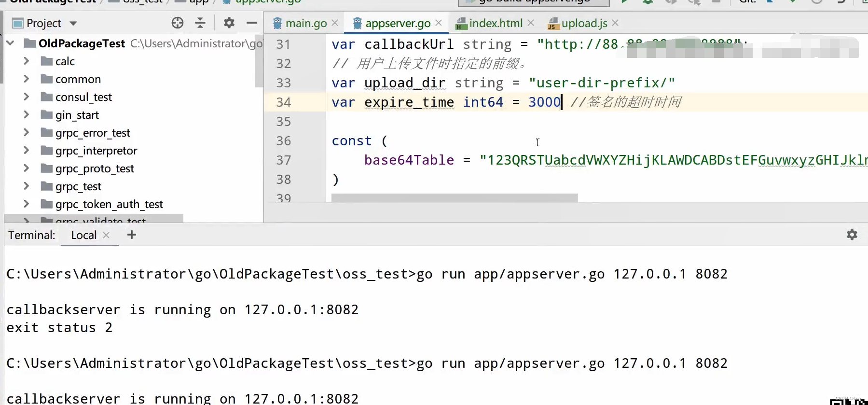Close the upload.js editor tab
The width and height of the screenshot is (868, 405).
pyautogui.click(x=615, y=23)
